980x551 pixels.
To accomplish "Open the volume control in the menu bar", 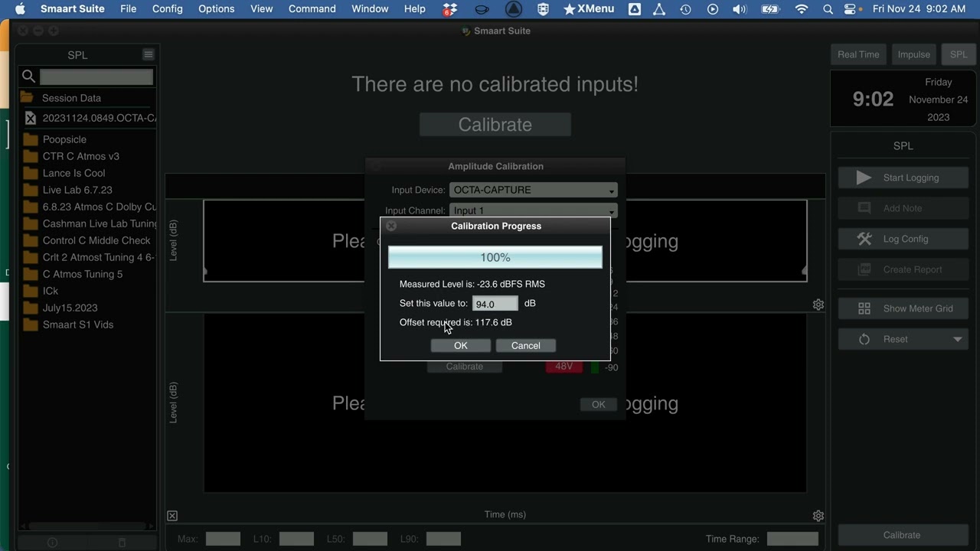I will point(739,9).
